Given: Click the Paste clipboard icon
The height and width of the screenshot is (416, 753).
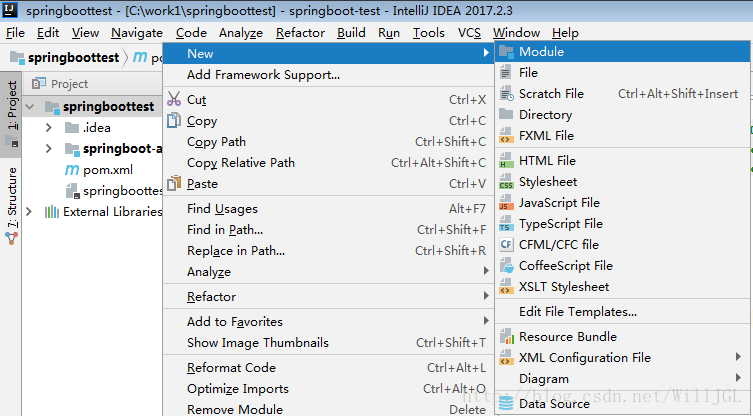Looking at the screenshot, I should pos(174,183).
